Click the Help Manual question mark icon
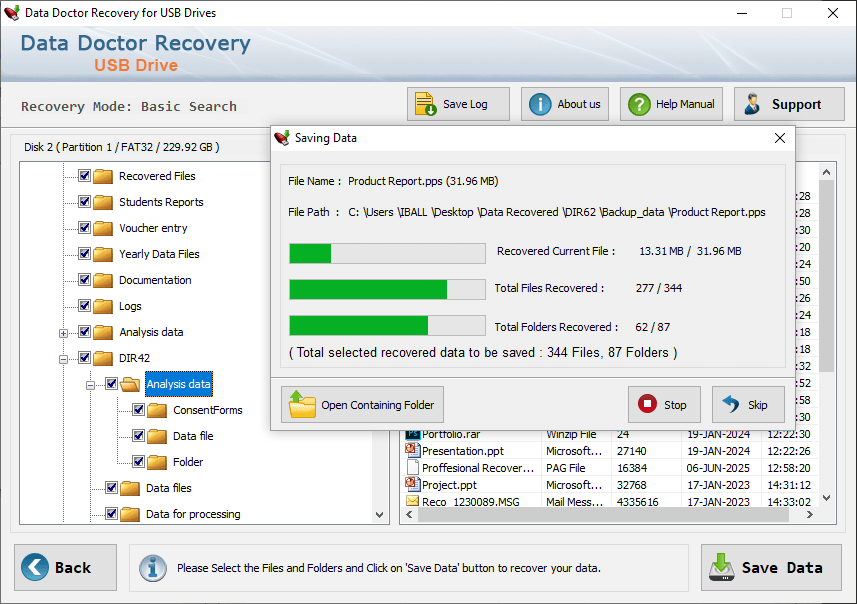This screenshot has width=857, height=604. click(x=639, y=104)
